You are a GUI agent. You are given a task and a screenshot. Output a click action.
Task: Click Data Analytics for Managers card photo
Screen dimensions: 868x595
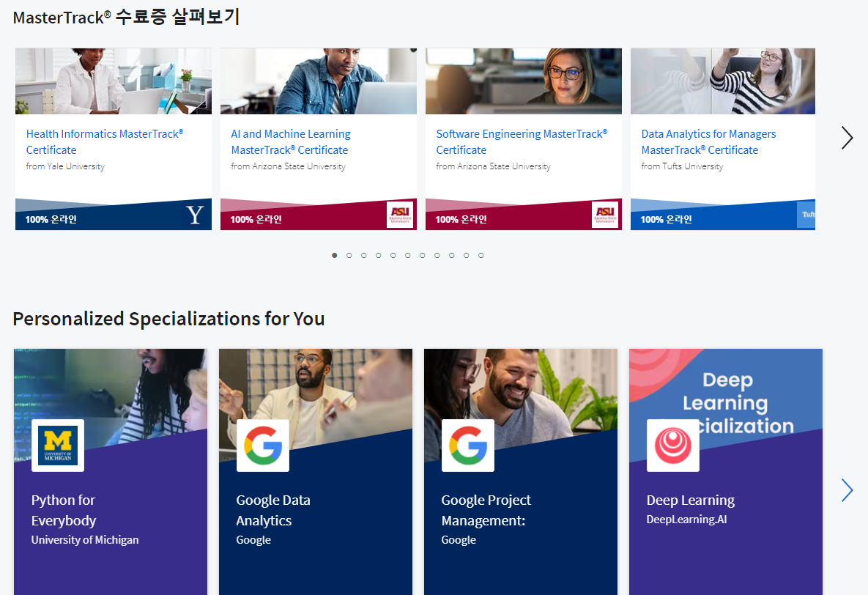coord(722,81)
